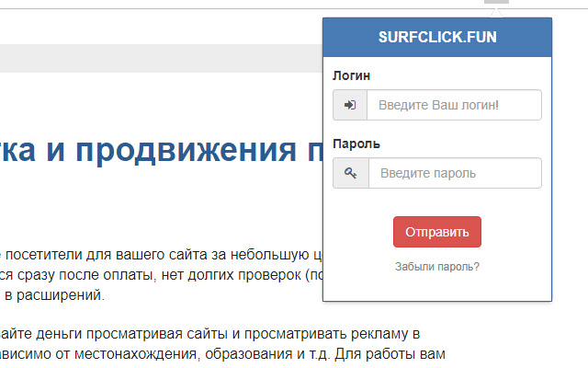Click the line 'сразу после оплаты, нет долгих проверок'
The height and width of the screenshot is (368, 588).
(x=159, y=275)
